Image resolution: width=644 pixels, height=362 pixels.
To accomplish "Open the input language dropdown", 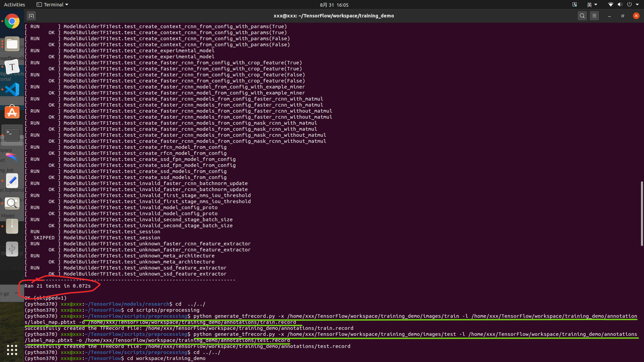I will [592, 5].
